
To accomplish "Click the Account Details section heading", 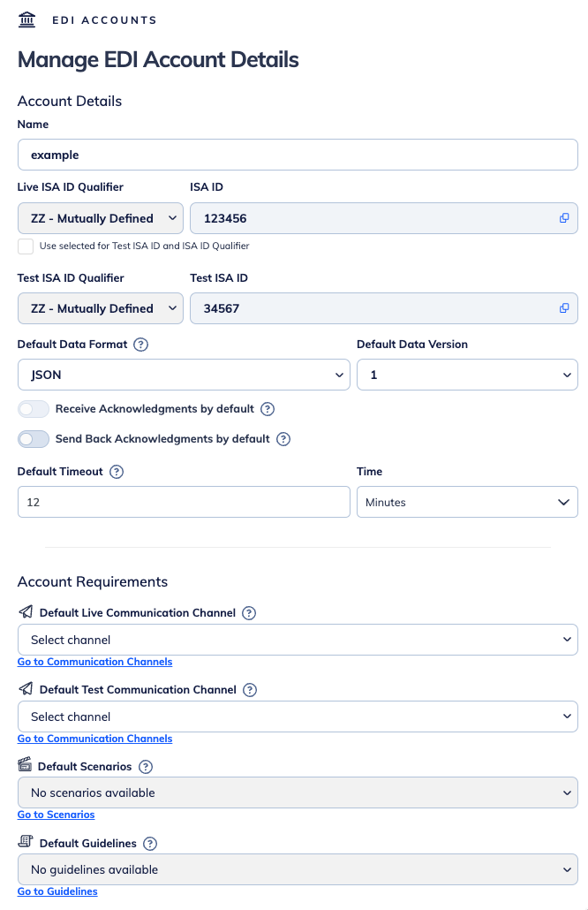I will pos(70,101).
